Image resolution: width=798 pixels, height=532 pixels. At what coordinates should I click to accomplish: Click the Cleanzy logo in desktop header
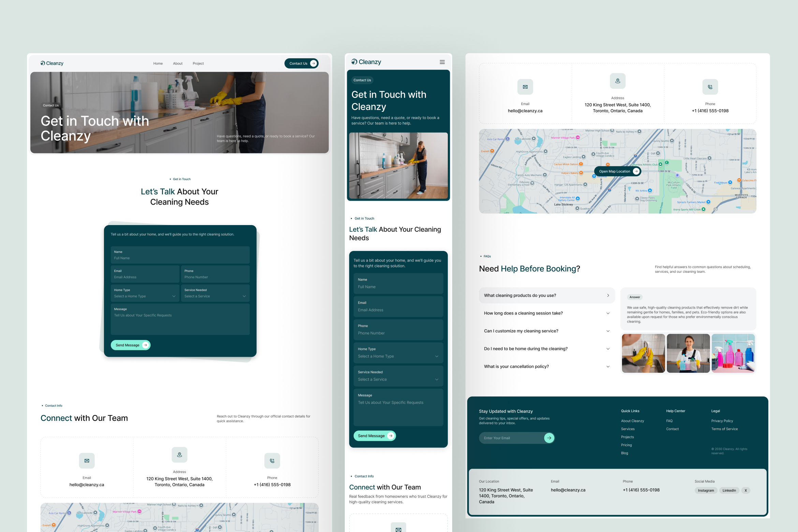(x=52, y=63)
